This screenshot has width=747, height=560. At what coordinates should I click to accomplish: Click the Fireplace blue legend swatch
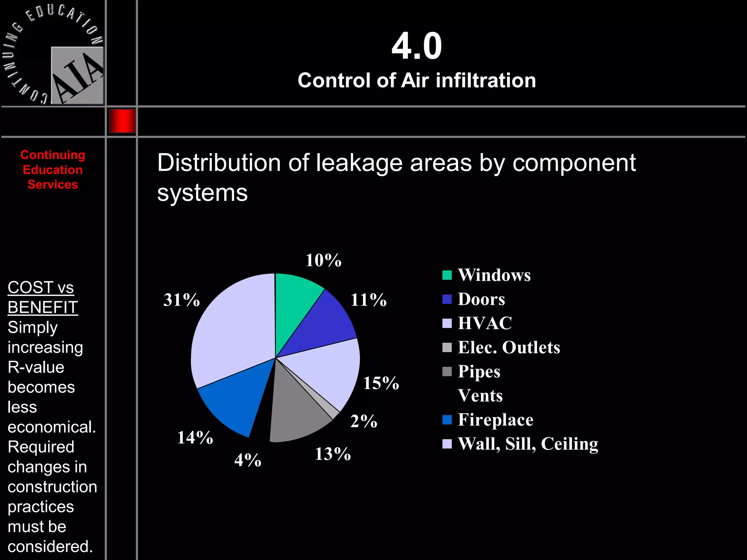(x=447, y=420)
